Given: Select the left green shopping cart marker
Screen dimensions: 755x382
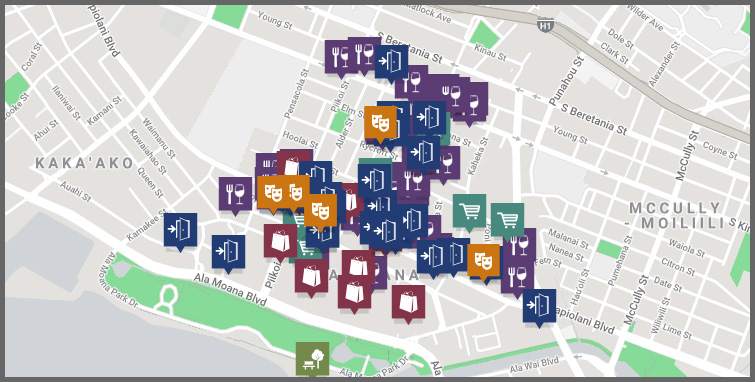Looking at the screenshot, I should [469, 212].
